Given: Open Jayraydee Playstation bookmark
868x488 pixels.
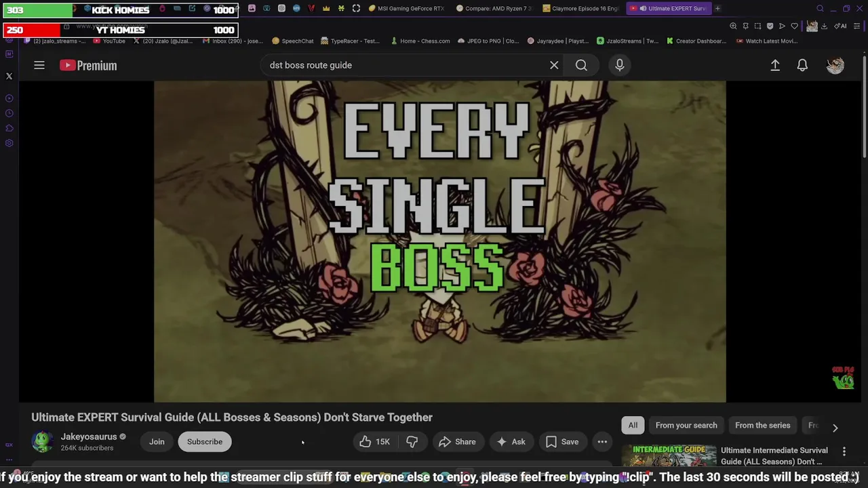Looking at the screenshot, I should pos(557,41).
